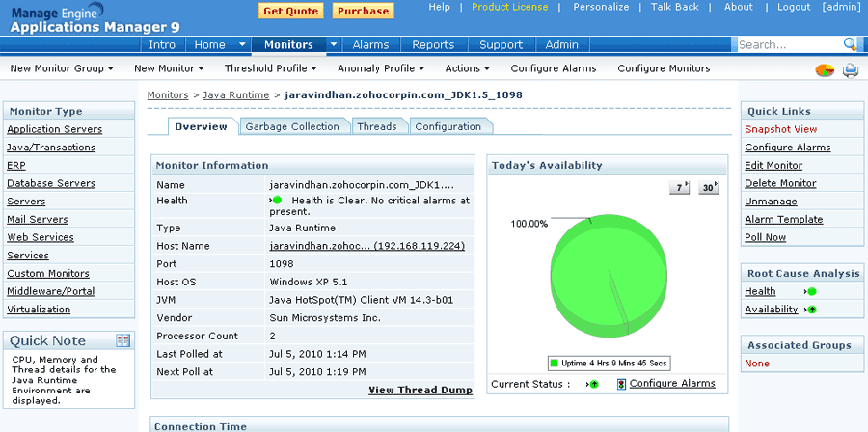Screen dimensions: 868x432
Task: Click the ManageEngine Applications Manager logo
Action: click(x=95, y=19)
